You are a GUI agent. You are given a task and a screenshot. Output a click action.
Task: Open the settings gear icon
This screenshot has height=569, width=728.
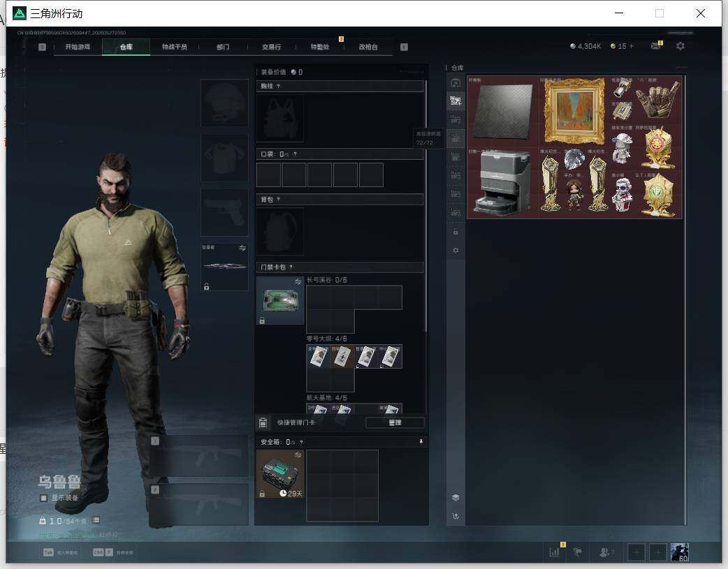[x=680, y=46]
